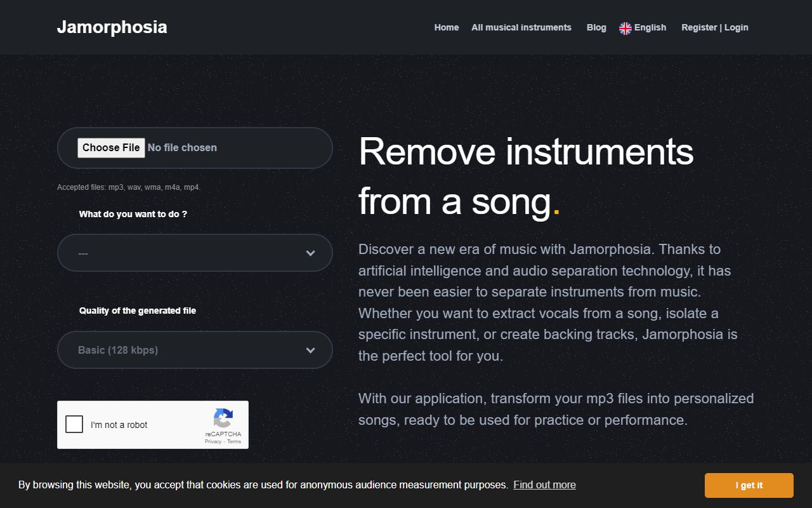
Task: Click the "No file chosen" upload field
Action: [182, 147]
